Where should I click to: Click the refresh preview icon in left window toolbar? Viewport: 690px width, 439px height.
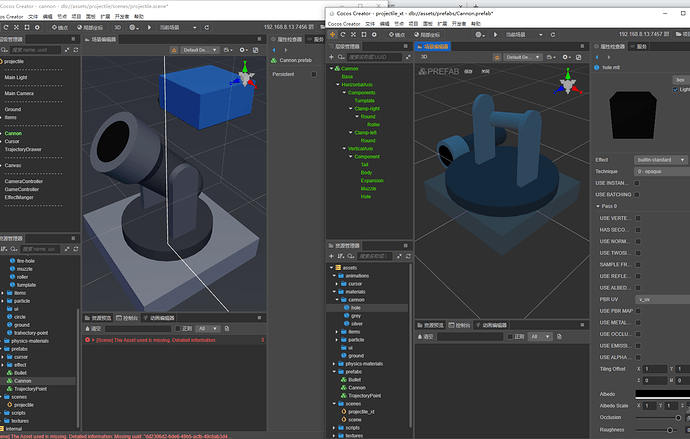coord(207,27)
